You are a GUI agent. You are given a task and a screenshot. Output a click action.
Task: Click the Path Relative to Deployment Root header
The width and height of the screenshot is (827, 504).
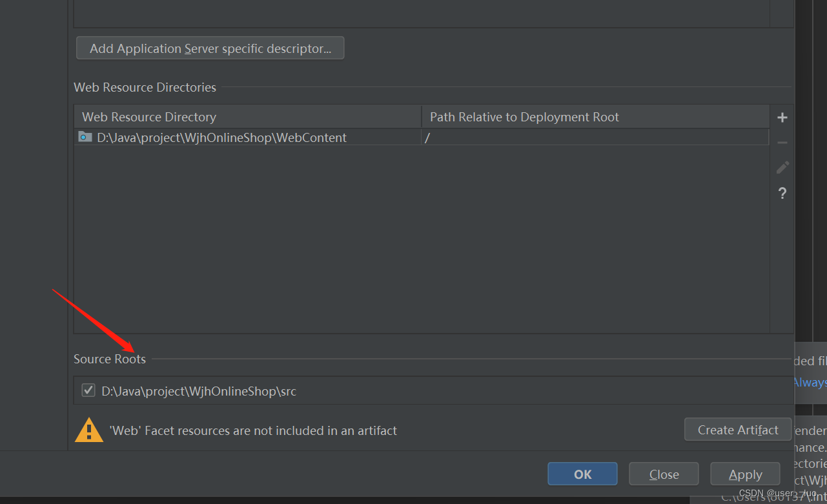(524, 117)
